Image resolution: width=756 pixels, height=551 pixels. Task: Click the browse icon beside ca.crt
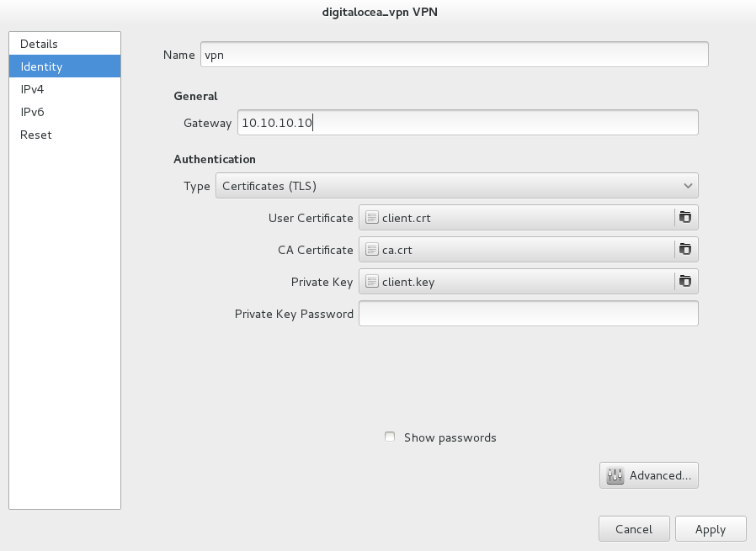(x=685, y=249)
